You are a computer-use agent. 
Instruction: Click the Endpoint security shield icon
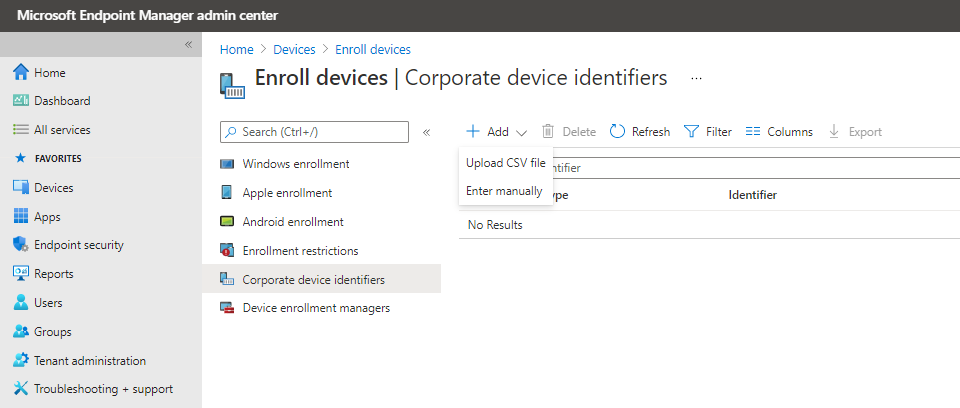click(21, 244)
